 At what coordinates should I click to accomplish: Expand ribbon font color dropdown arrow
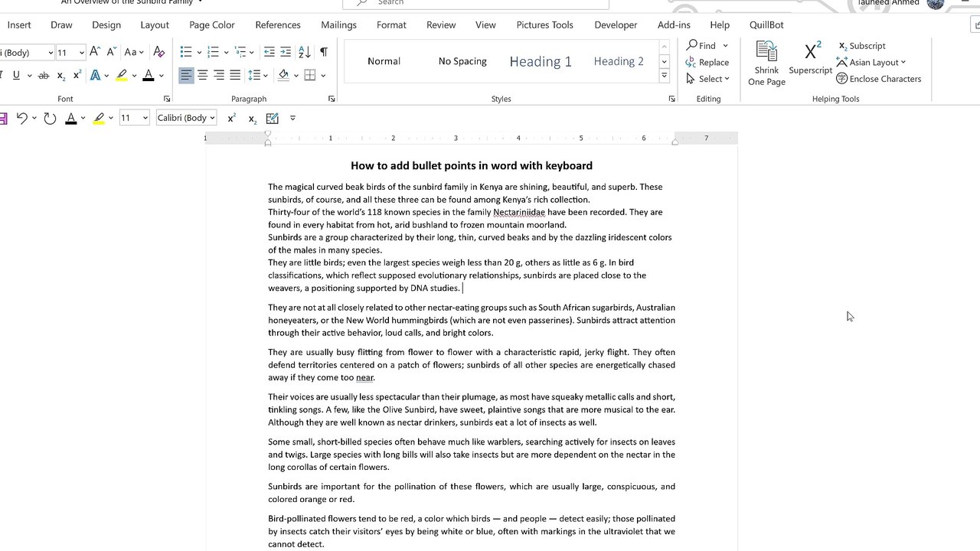click(161, 76)
